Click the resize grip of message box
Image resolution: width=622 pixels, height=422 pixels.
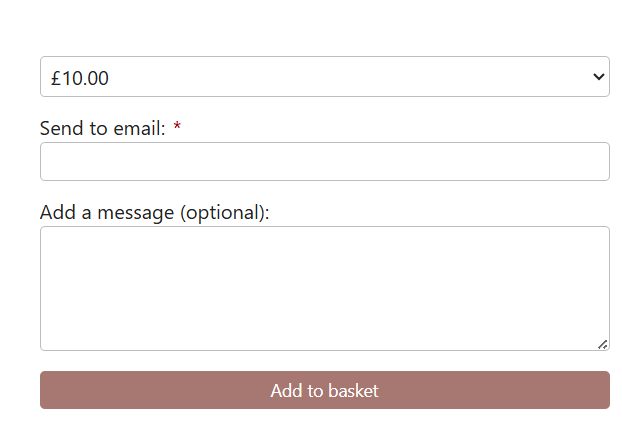click(602, 344)
